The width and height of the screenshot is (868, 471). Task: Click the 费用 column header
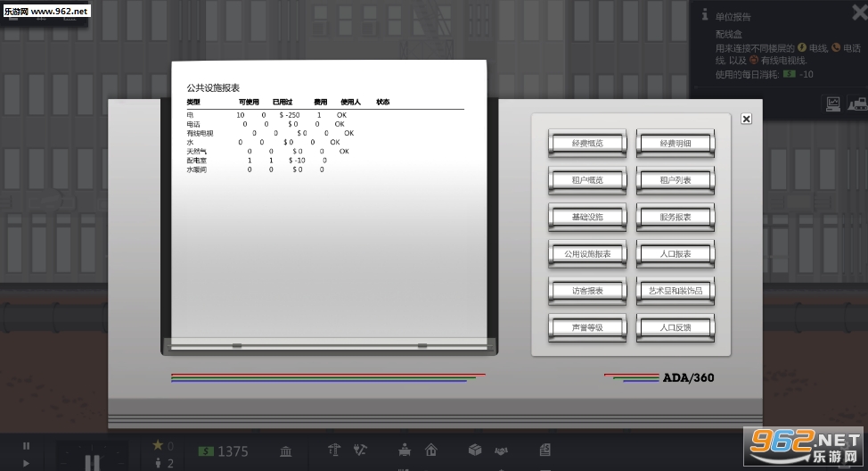(321, 102)
